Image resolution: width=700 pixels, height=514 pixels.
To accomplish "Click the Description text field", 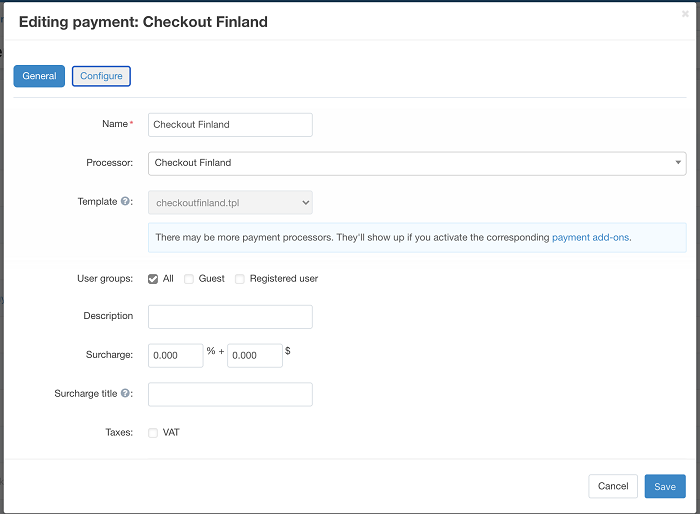I will [230, 317].
